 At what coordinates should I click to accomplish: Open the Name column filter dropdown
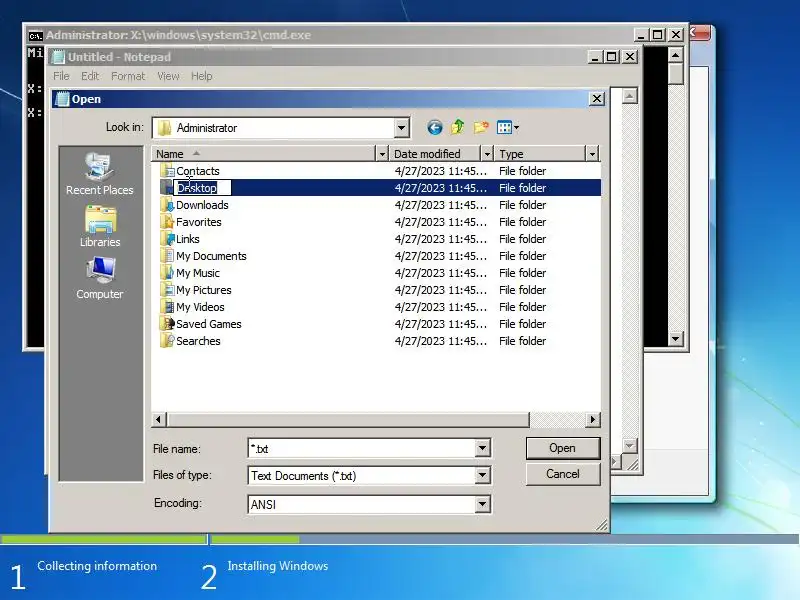382,154
